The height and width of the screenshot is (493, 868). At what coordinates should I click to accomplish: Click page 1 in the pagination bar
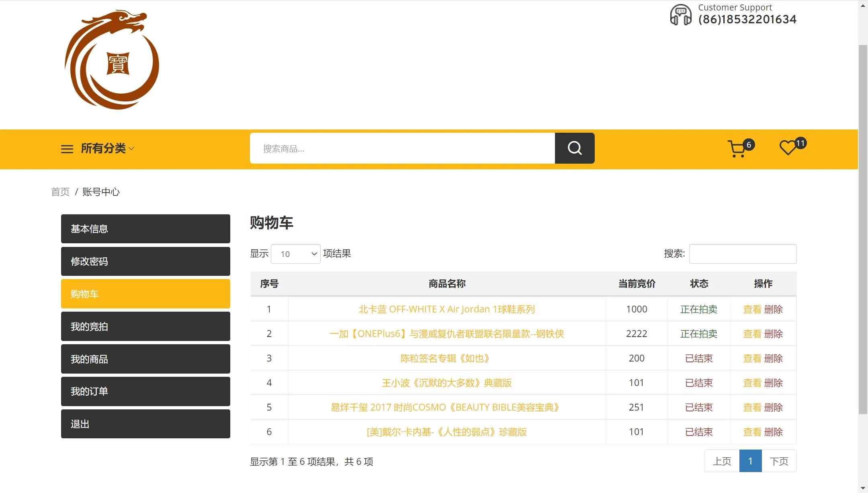click(x=750, y=461)
